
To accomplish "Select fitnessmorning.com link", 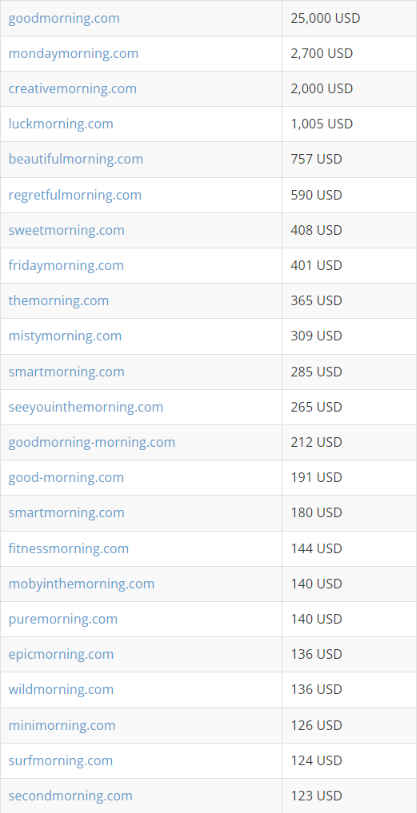I will pyautogui.click(x=68, y=549).
